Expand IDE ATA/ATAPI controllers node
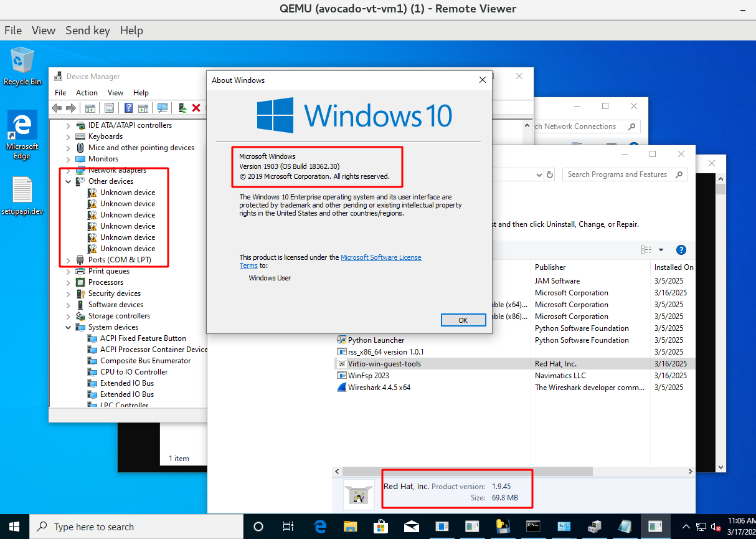Screen dimensions: 756x539 click(69, 125)
